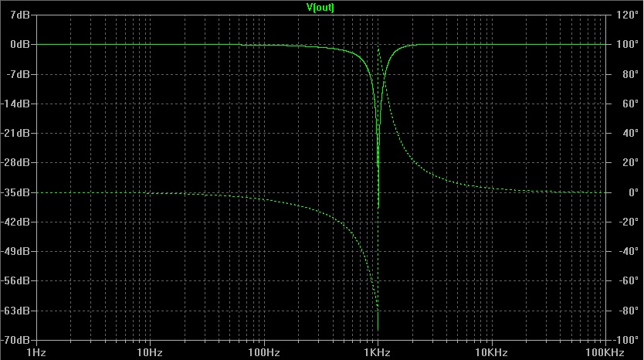Click the -35dB magnitude axis label
The width and height of the screenshot is (644, 360).
[15, 192]
